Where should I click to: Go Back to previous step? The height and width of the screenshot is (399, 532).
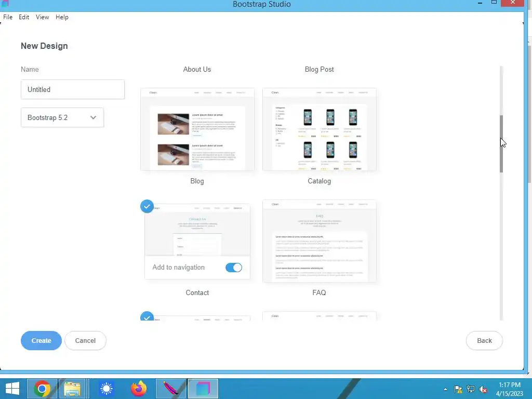tap(484, 341)
